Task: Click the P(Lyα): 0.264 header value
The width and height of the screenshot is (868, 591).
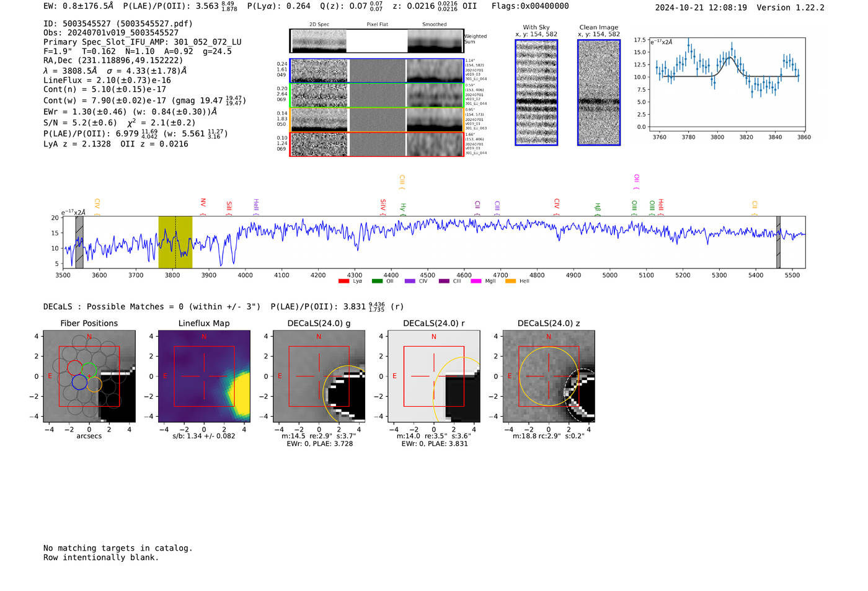Action: tap(279, 6)
